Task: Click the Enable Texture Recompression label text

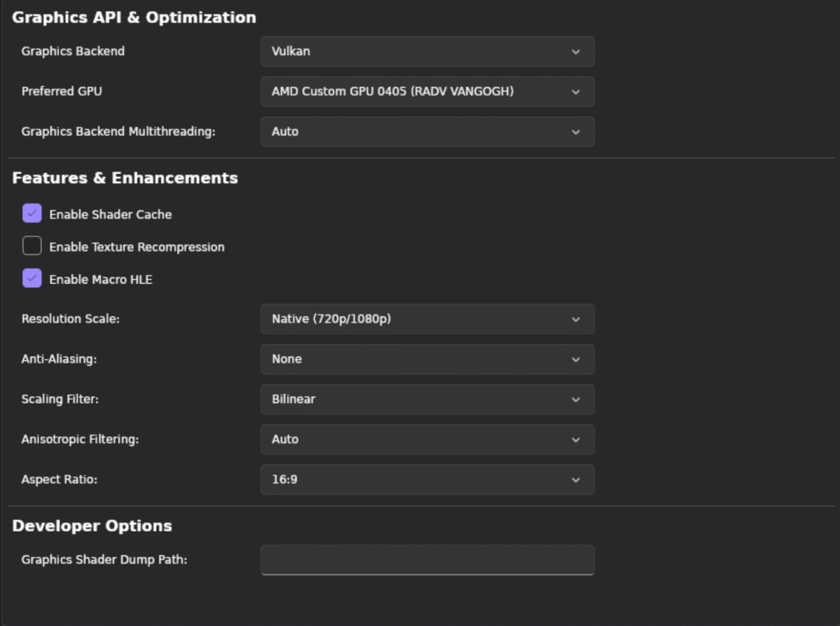Action: pos(137,247)
